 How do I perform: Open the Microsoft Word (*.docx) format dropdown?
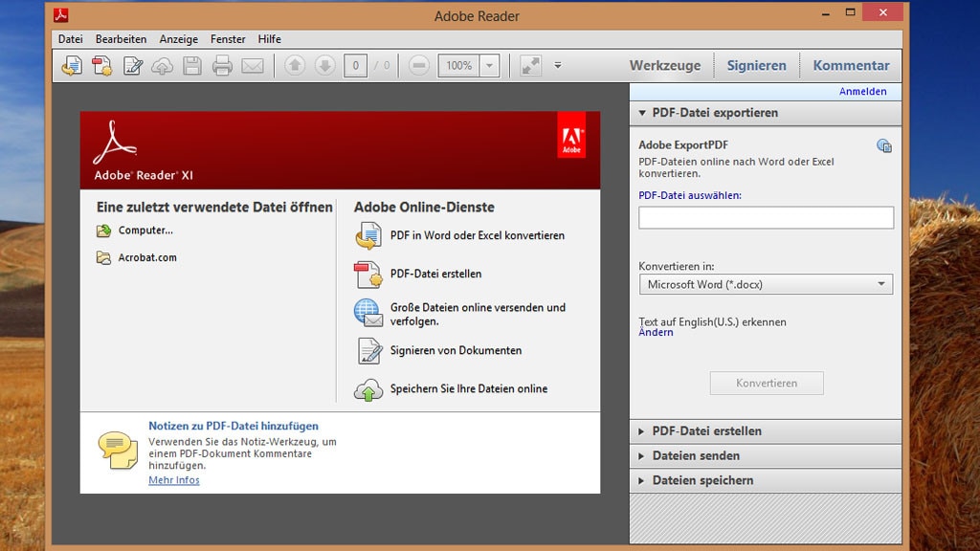(x=881, y=284)
